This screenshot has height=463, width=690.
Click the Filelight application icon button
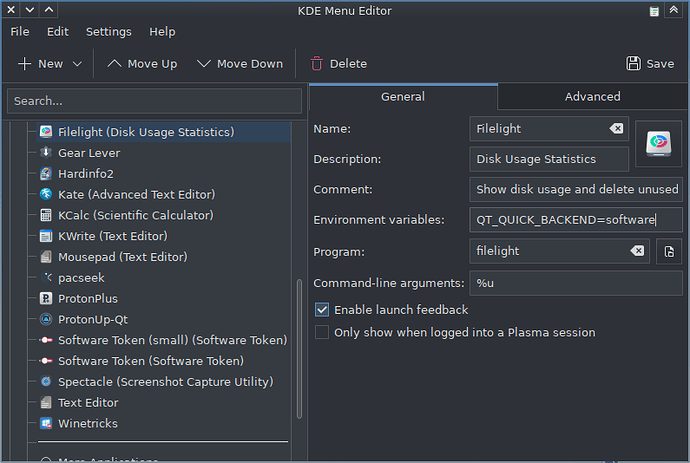(x=659, y=145)
